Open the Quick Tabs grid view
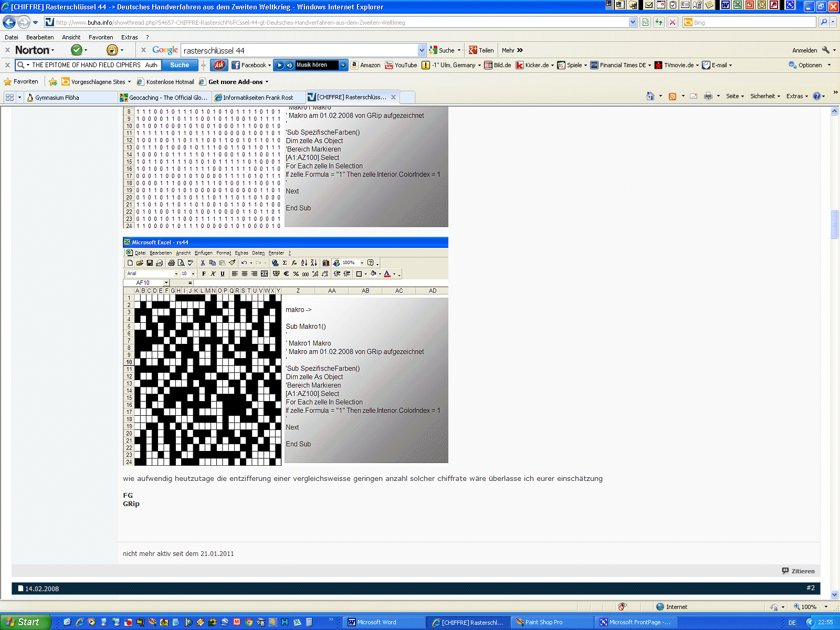The width and height of the screenshot is (840, 630). 9,97
